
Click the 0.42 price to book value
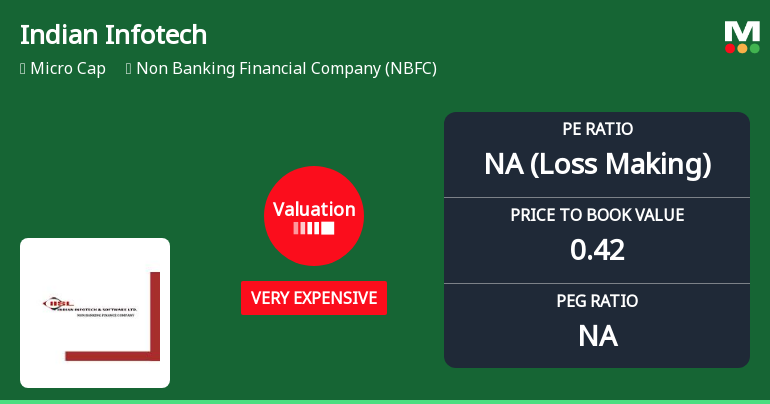point(597,249)
